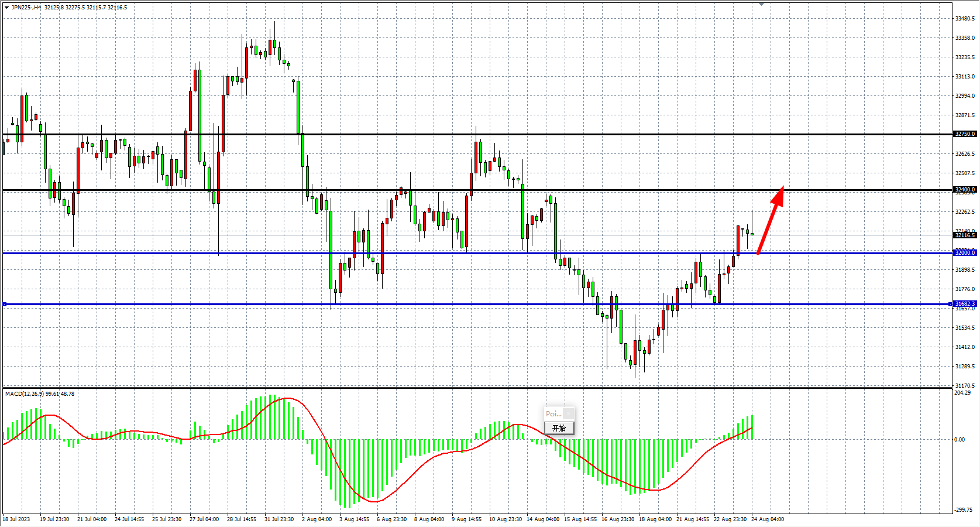Image resolution: width=980 pixels, height=527 pixels.
Task: Select the blue 32000.0 price level tag
Action: point(965,253)
